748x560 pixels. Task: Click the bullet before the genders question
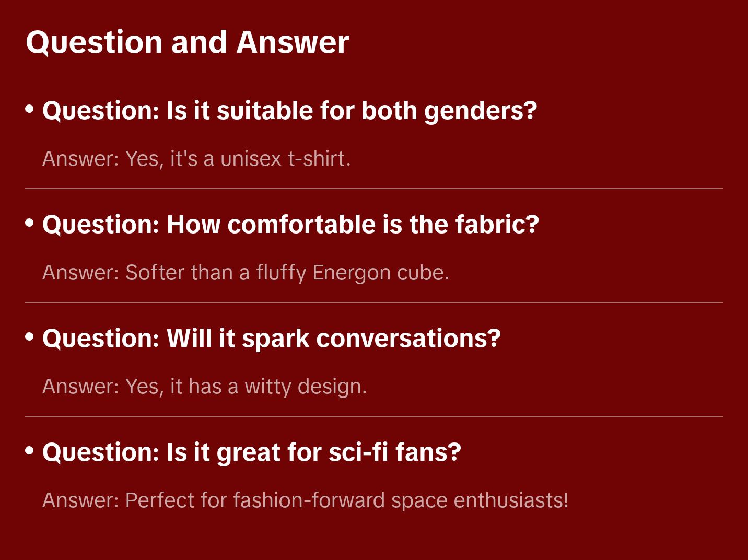[30, 109]
